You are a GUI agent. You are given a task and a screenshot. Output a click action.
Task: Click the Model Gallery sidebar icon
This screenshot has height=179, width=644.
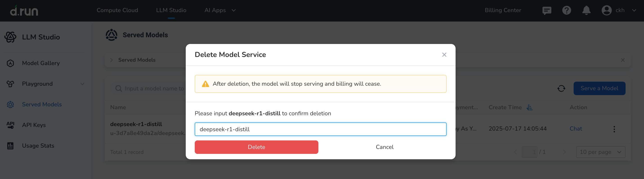[x=10, y=63]
